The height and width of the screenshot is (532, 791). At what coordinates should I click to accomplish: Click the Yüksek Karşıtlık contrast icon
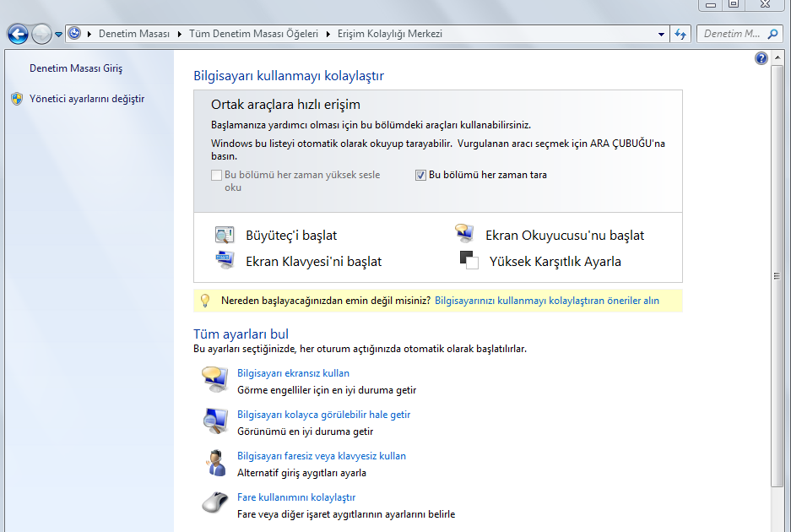[x=469, y=260]
